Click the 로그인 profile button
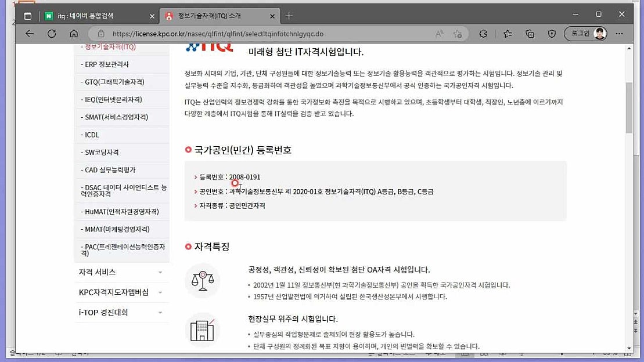 585,34
